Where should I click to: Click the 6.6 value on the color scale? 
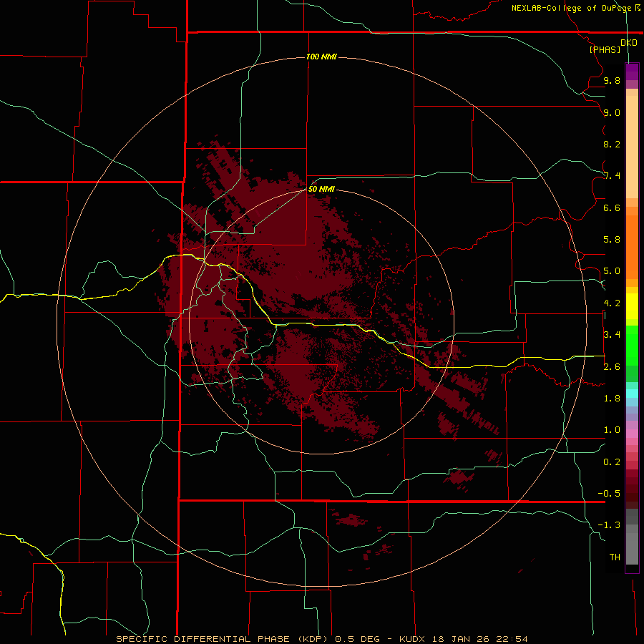(612, 208)
